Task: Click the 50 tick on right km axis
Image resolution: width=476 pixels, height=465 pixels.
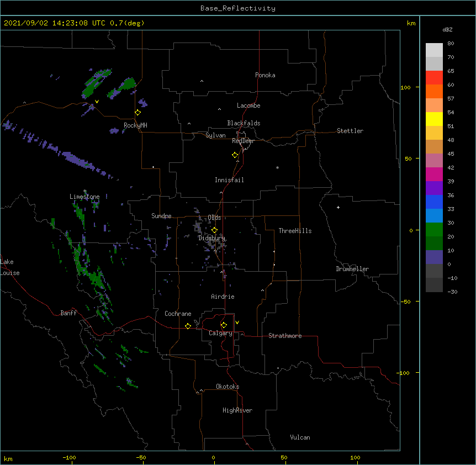Action: point(408,158)
